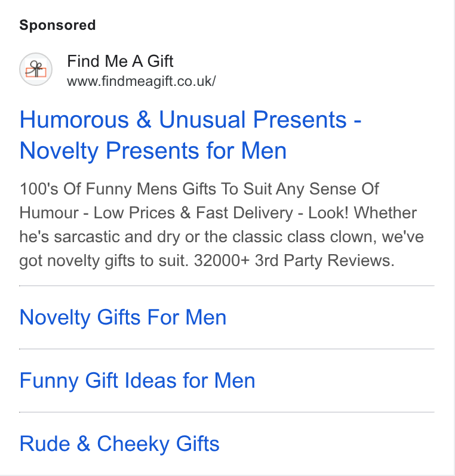
Task: Click the Look! Whether text in the description
Action: click(362, 213)
